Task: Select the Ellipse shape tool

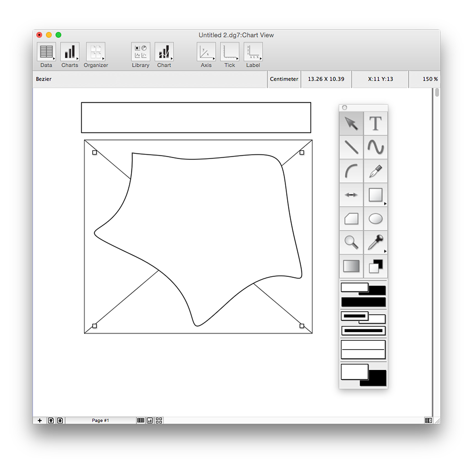Action: pos(376,219)
